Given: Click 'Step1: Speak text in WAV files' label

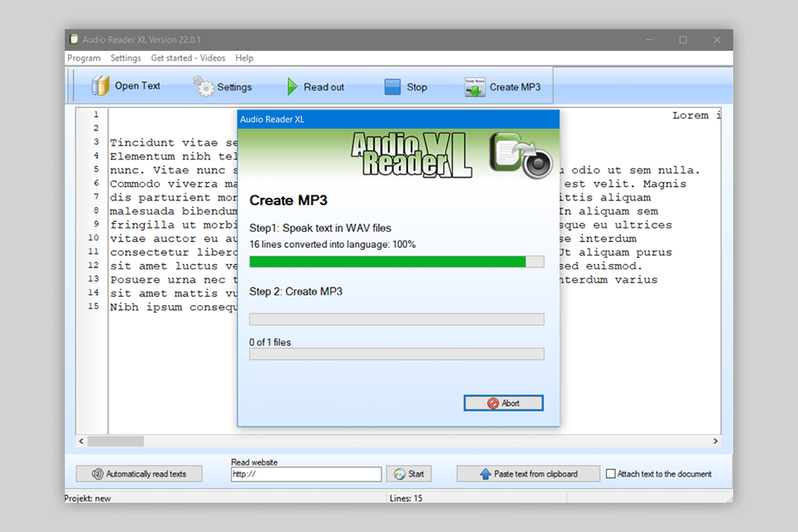Looking at the screenshot, I should click(x=320, y=228).
